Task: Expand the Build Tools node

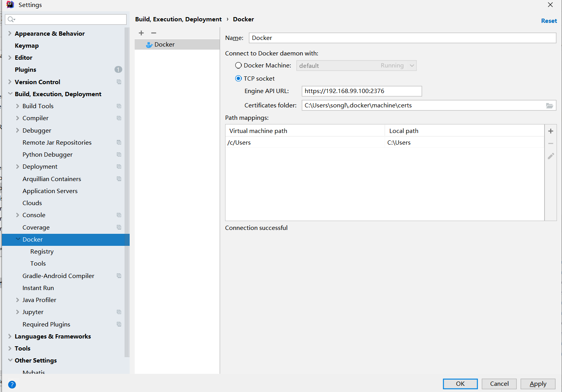Action: click(x=17, y=106)
